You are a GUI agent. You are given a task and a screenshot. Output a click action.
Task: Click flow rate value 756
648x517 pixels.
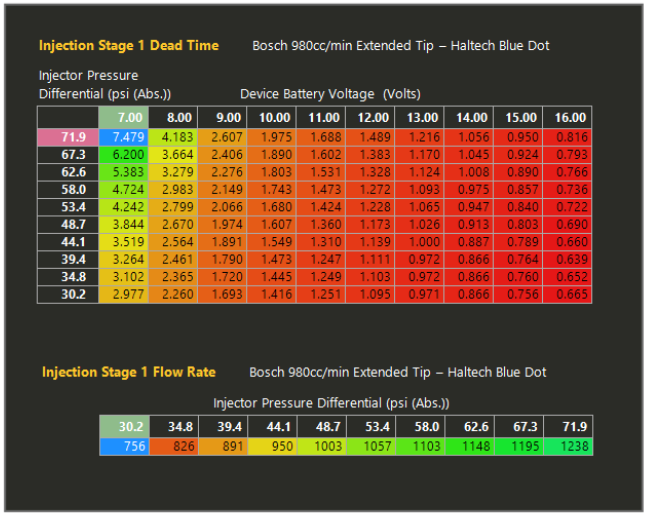[x=124, y=447]
